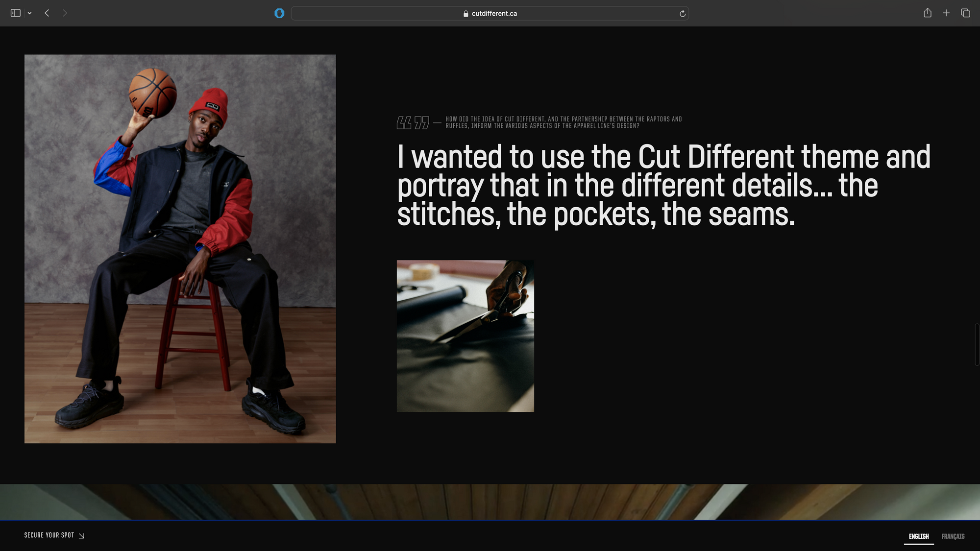
Task: Click the Secure Your Spot link
Action: [x=49, y=535]
